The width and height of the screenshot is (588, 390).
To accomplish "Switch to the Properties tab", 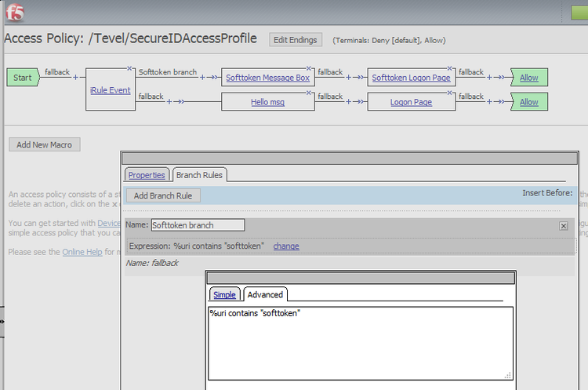I will pos(147,175).
